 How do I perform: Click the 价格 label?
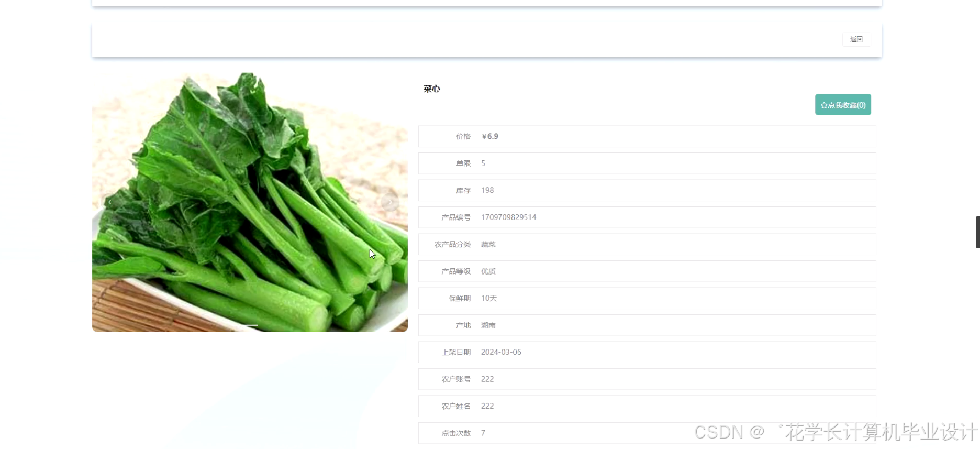[463, 136]
